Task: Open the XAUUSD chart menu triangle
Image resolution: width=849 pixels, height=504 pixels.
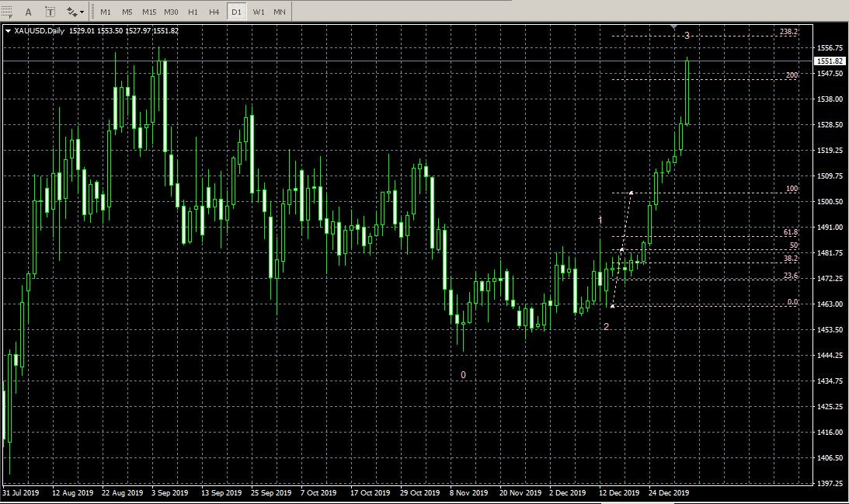Action: point(8,31)
